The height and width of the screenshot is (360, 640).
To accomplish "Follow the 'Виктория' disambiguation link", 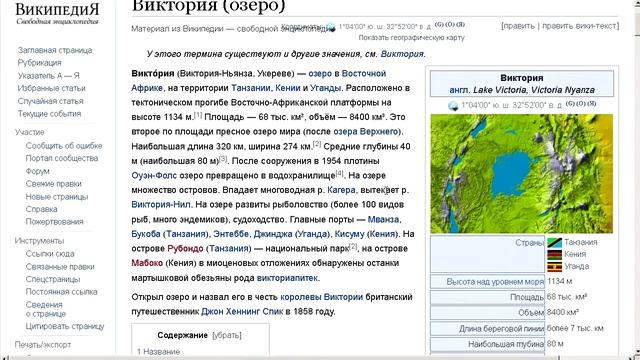I will pos(402,54).
